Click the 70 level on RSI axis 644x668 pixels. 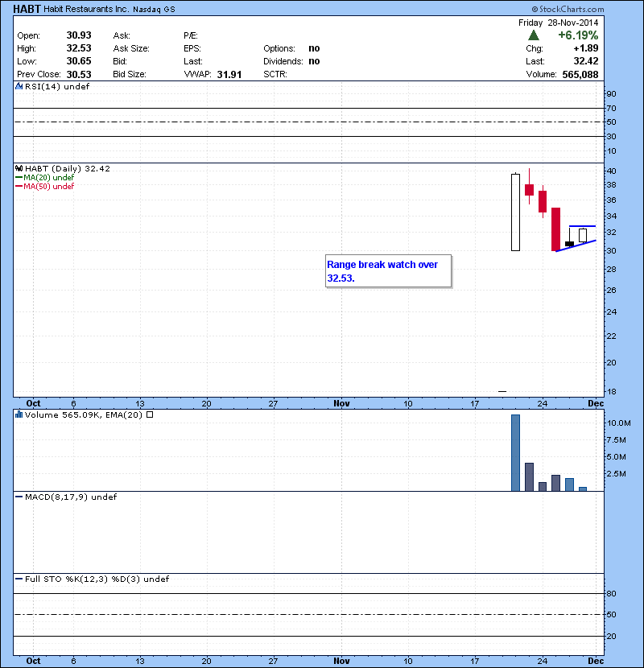coord(612,108)
